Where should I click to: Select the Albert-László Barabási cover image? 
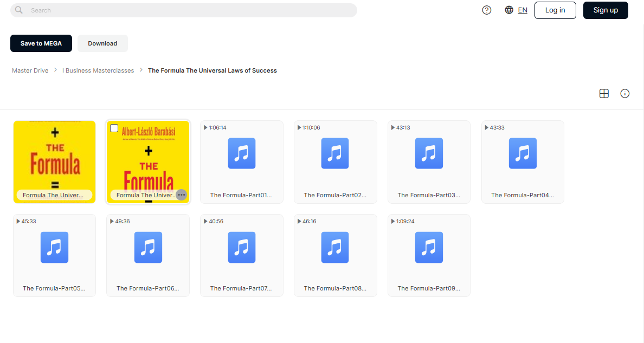pyautogui.click(x=148, y=162)
